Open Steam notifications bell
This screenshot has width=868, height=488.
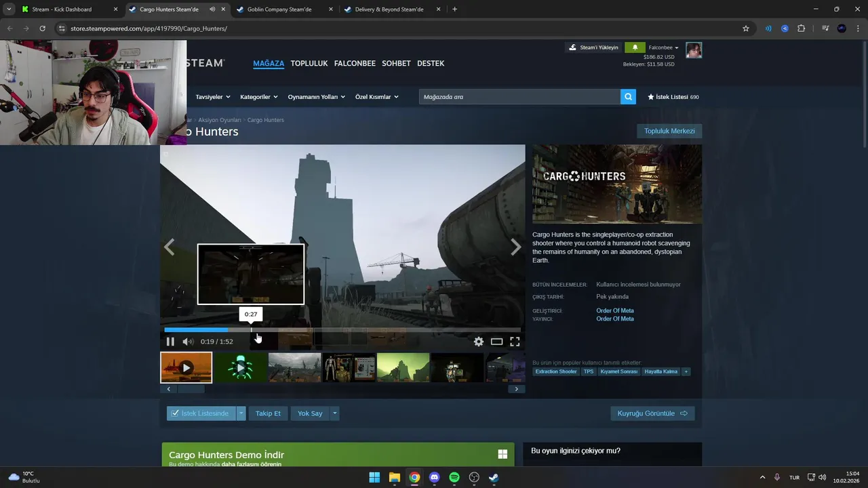click(635, 47)
